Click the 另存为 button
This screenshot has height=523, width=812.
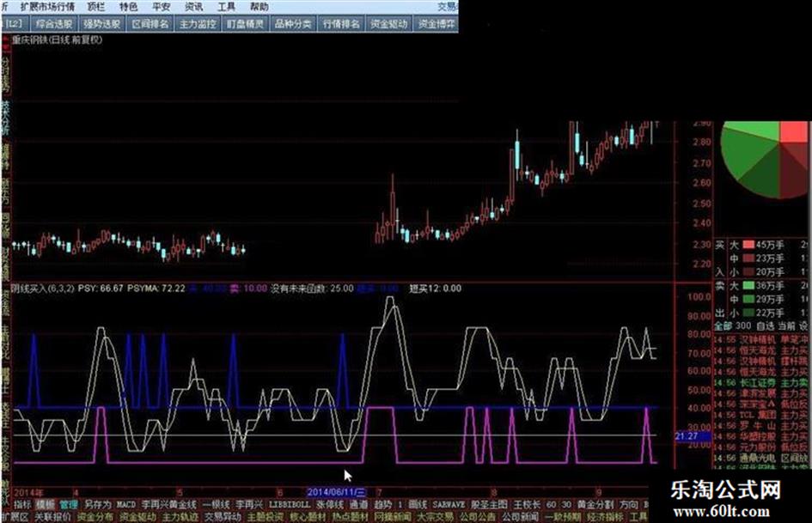(x=97, y=504)
